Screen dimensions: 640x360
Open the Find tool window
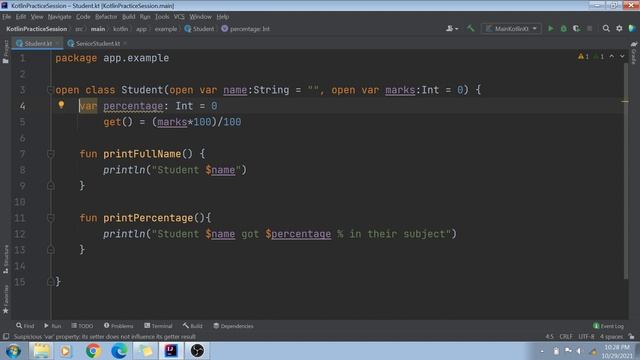[25, 326]
